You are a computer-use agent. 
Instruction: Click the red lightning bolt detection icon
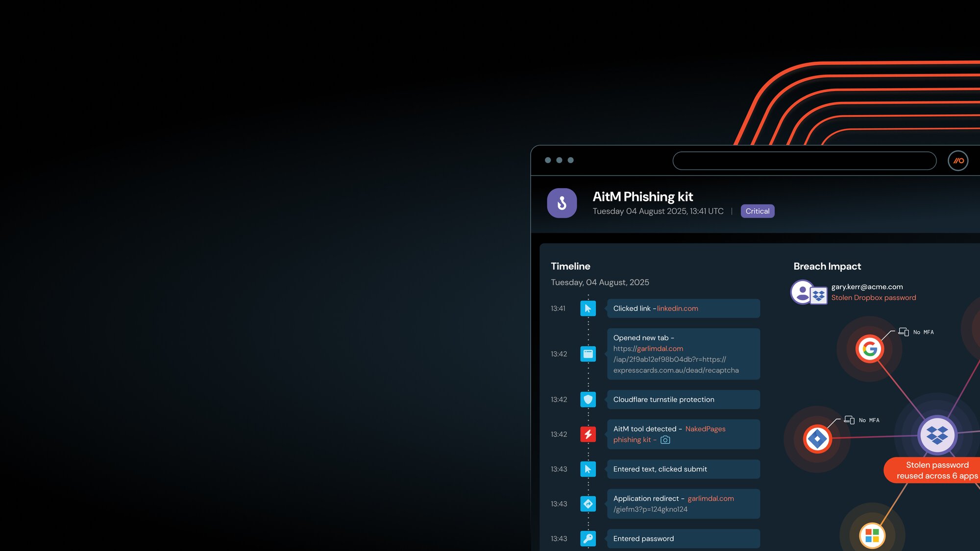pyautogui.click(x=588, y=434)
